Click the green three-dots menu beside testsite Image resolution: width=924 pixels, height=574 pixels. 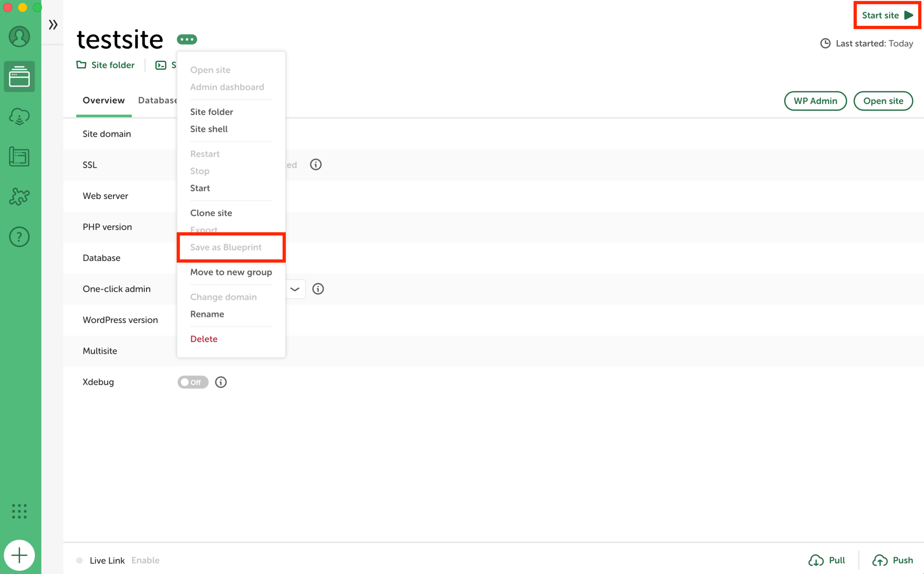click(187, 39)
